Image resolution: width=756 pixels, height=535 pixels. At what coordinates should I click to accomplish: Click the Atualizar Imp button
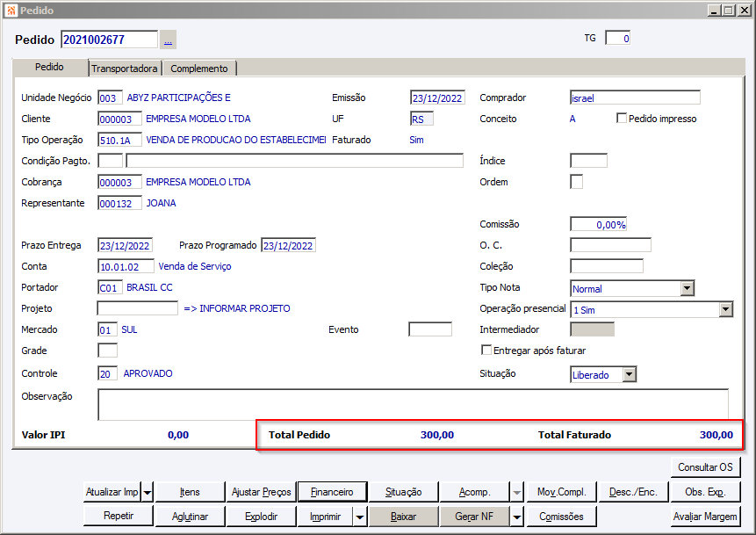[x=112, y=492]
